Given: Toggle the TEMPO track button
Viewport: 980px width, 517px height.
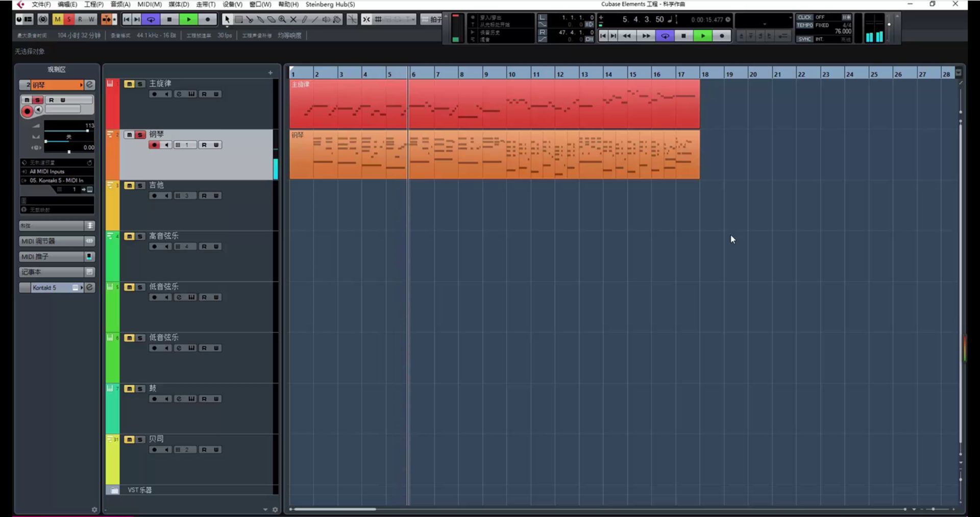Looking at the screenshot, I should [x=804, y=25].
